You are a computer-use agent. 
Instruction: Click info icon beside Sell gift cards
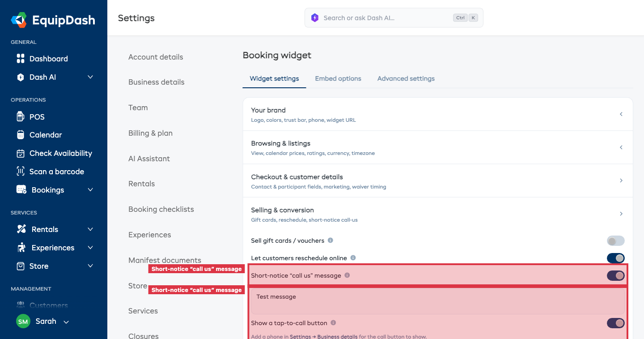click(330, 240)
